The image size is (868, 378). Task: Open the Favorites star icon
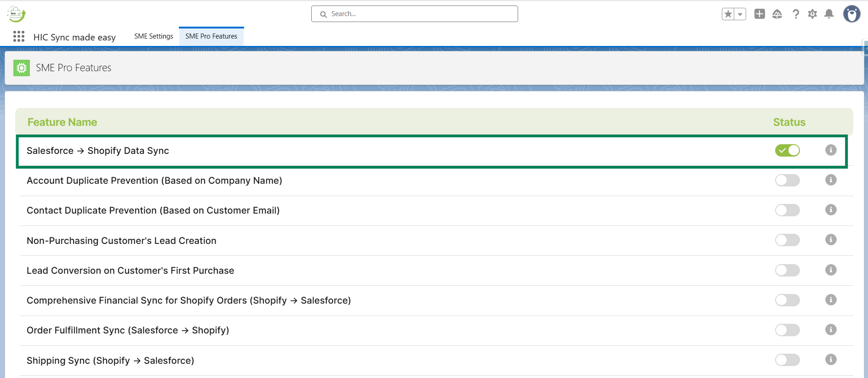pyautogui.click(x=728, y=14)
